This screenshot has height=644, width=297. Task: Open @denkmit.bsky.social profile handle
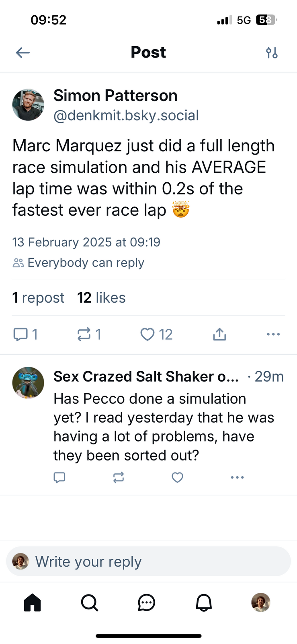point(126,116)
